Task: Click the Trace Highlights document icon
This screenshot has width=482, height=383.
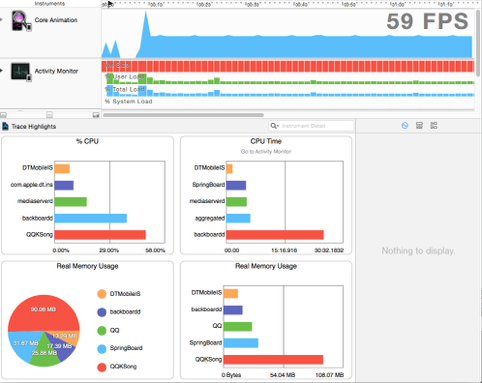Action: (x=5, y=126)
